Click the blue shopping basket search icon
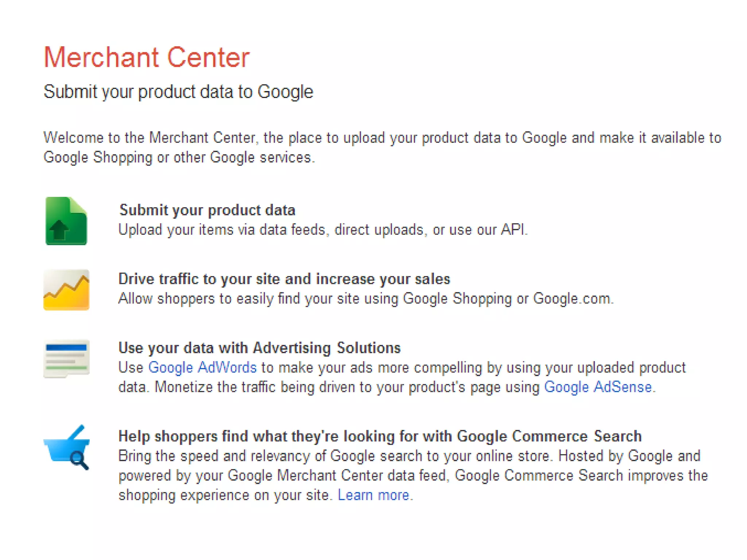This screenshot has height=560, width=747. (67, 448)
